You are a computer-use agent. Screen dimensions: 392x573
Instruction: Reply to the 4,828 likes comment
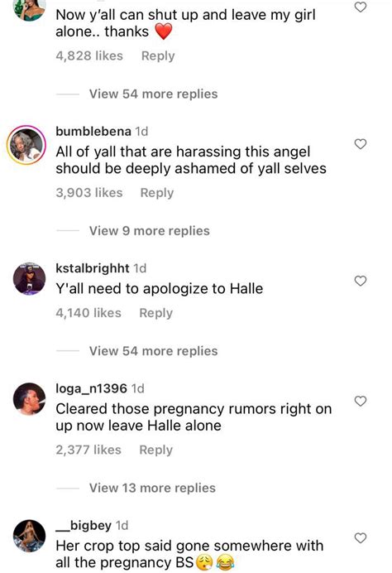pyautogui.click(x=158, y=56)
